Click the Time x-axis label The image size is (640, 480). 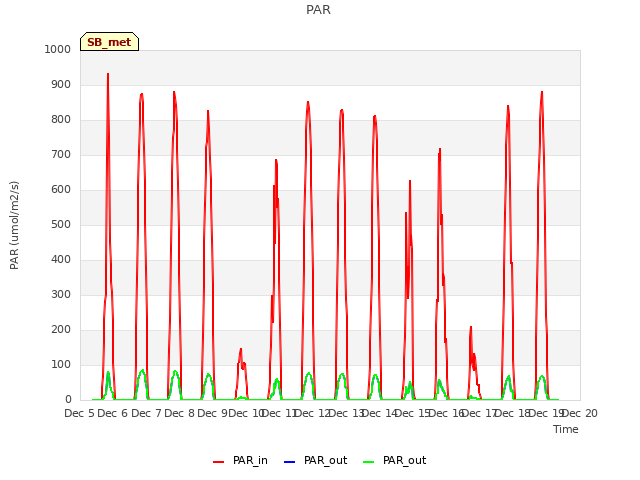566,429
